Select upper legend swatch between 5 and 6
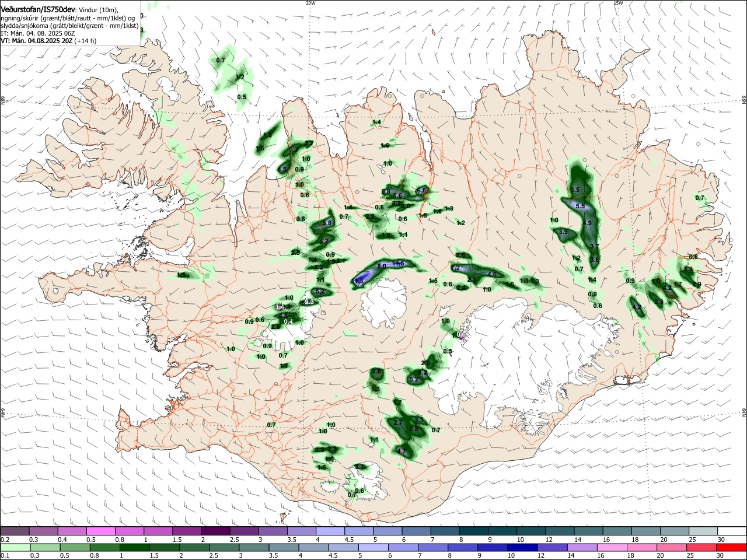747x560 pixels. (387, 531)
